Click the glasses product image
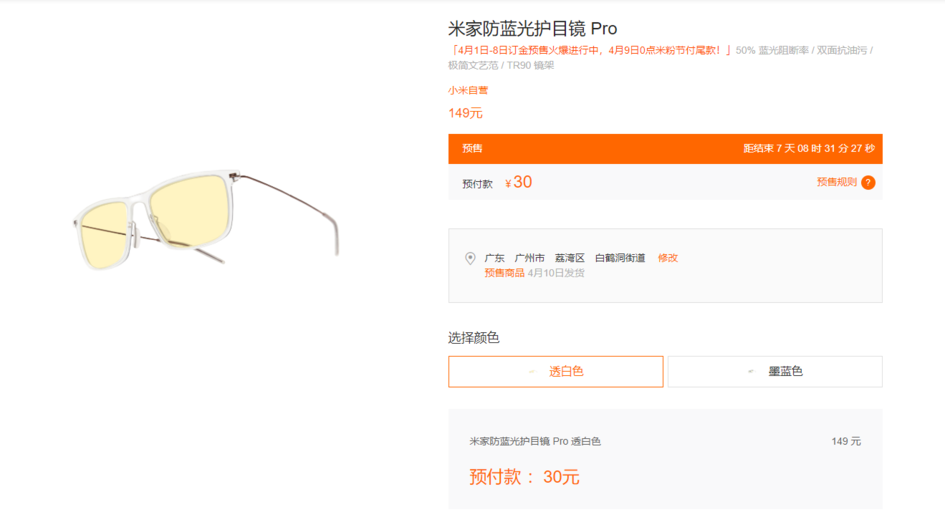Image resolution: width=945 pixels, height=512 pixels. 206,219
